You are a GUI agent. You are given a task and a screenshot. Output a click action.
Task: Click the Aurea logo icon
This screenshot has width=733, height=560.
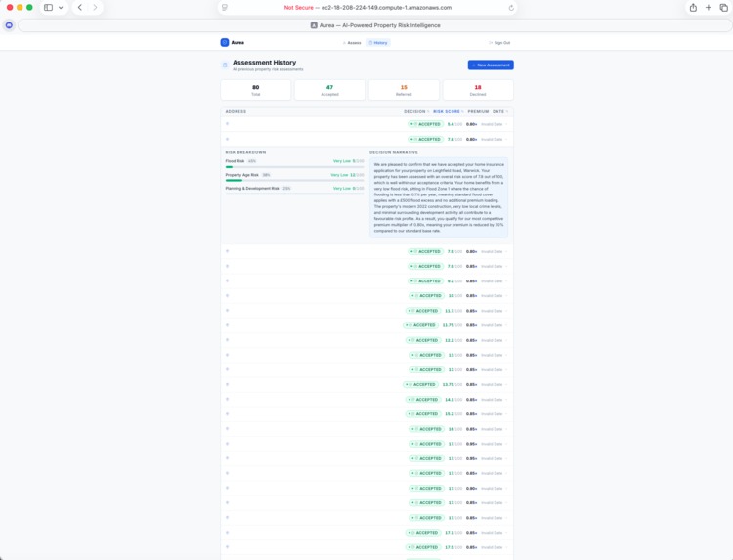coord(225,43)
